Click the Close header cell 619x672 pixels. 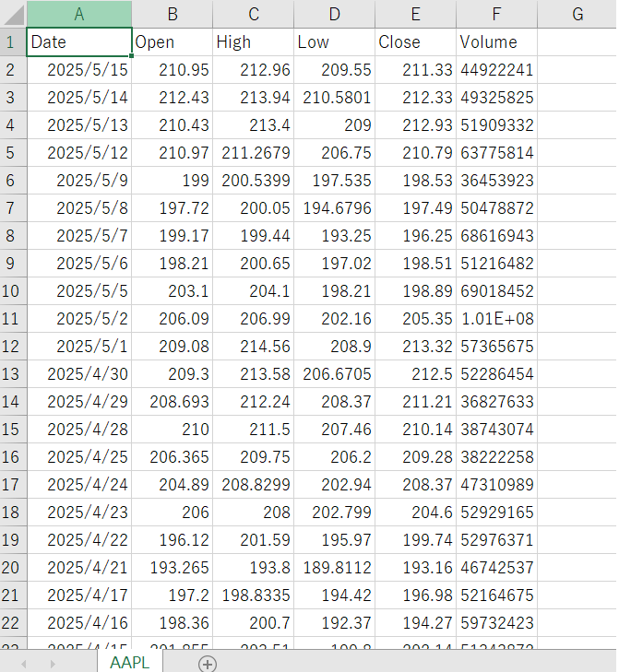pos(415,42)
